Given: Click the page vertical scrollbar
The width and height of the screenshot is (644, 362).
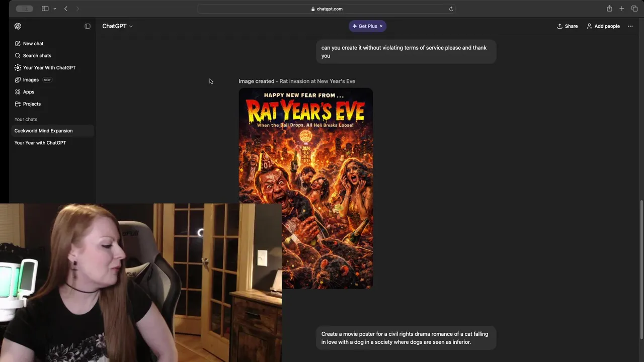Looking at the screenshot, I should pyautogui.click(x=641, y=269).
